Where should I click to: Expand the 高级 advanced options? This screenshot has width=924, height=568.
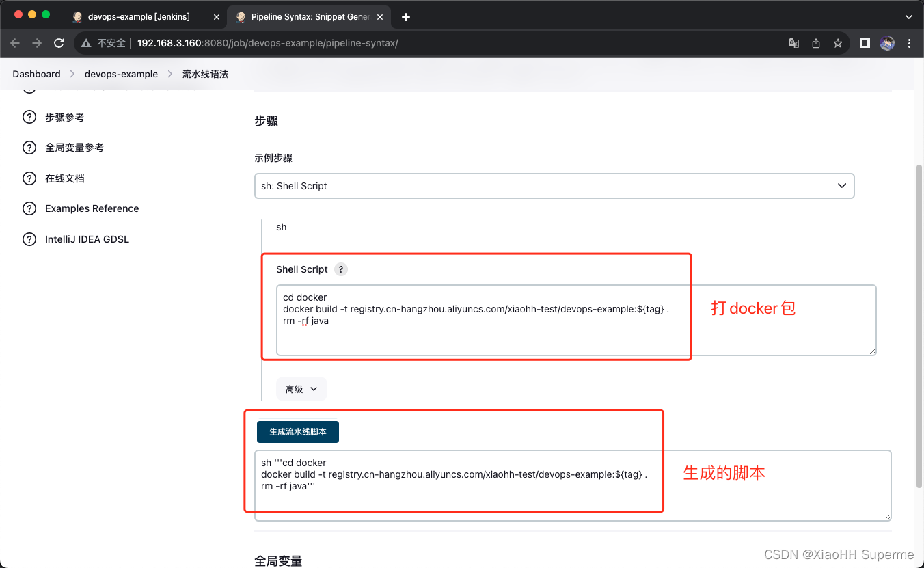[301, 389]
